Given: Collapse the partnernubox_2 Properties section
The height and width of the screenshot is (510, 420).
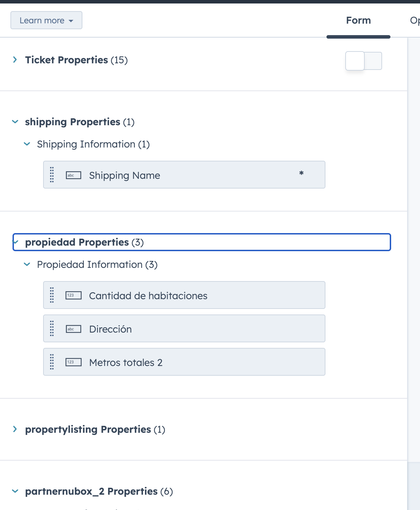Looking at the screenshot, I should tap(15, 491).
